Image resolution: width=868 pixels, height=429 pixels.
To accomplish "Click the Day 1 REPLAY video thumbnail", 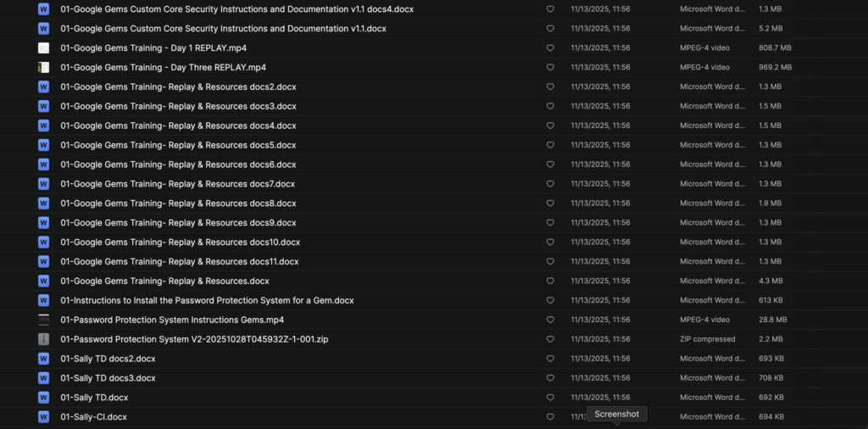I will tap(43, 48).
